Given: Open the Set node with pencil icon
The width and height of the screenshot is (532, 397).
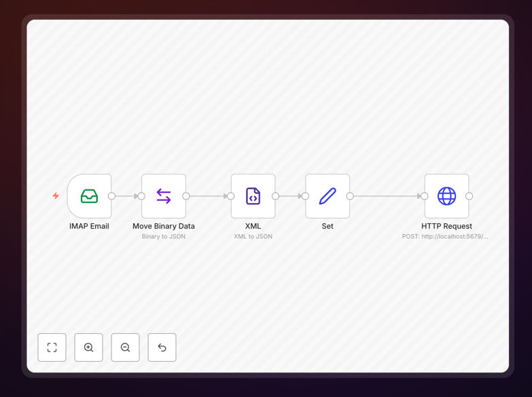Looking at the screenshot, I should coord(327,196).
